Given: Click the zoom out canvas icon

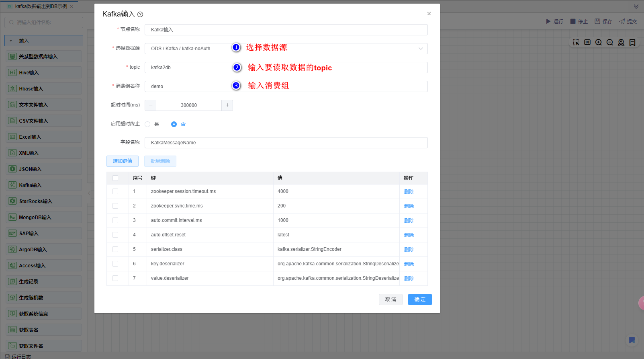Looking at the screenshot, I should [x=610, y=42].
